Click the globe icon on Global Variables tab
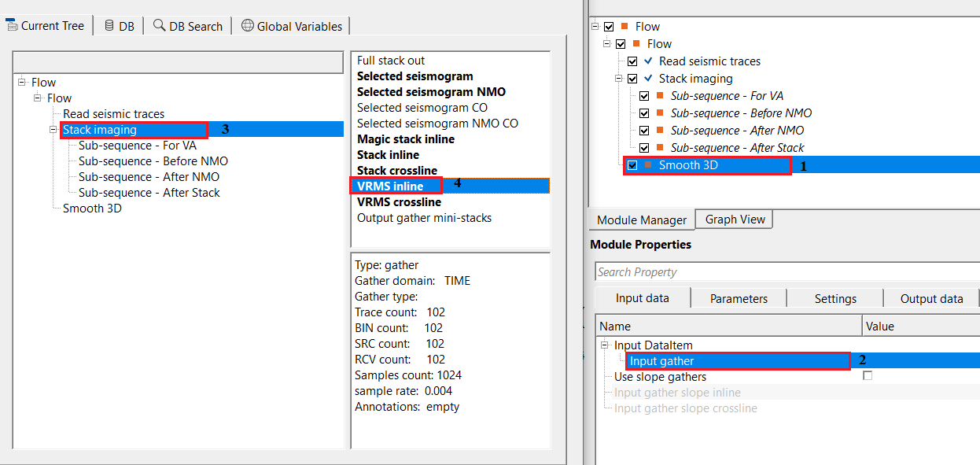980x465 pixels. click(248, 25)
